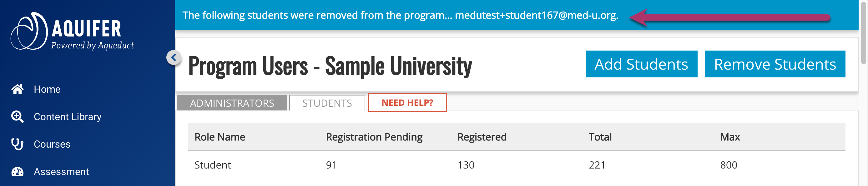Click the Home house icon
This screenshot has height=186, width=868.
tap(18, 89)
